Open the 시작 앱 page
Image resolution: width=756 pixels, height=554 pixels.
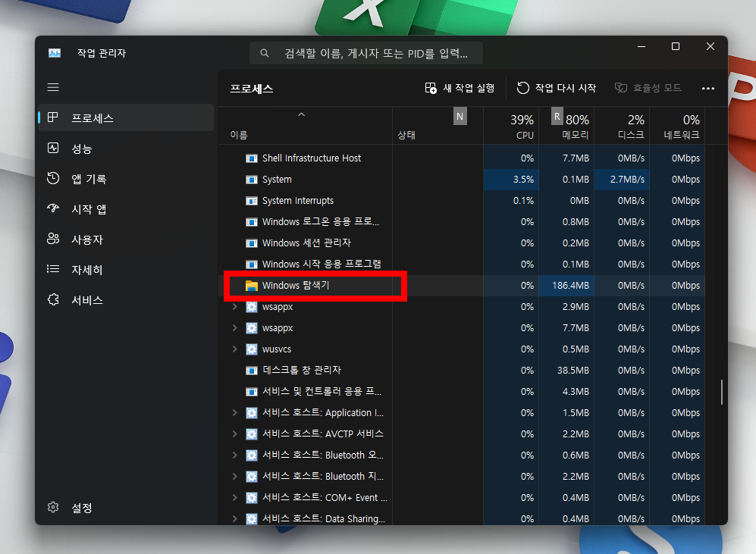pyautogui.click(x=126, y=209)
